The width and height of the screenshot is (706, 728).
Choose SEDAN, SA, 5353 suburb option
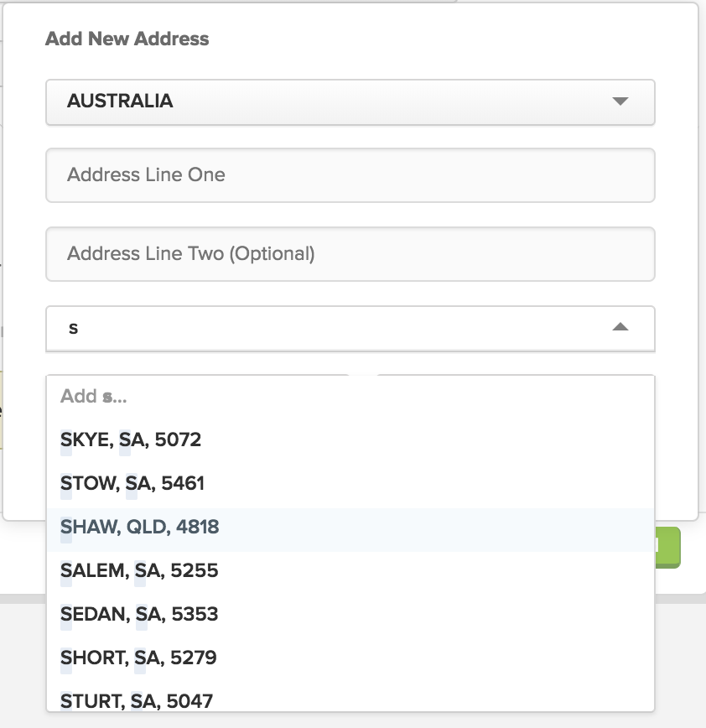(x=350, y=614)
